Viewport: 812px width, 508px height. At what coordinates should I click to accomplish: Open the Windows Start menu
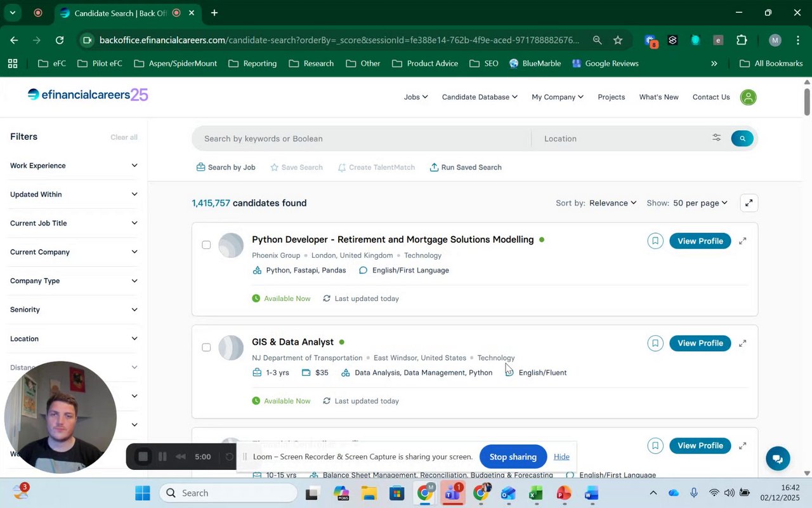pyautogui.click(x=143, y=493)
